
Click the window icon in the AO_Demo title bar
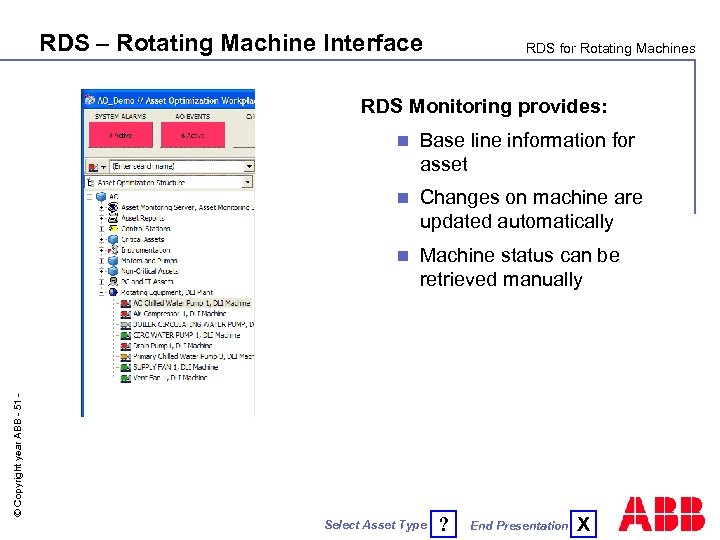tap(90, 100)
